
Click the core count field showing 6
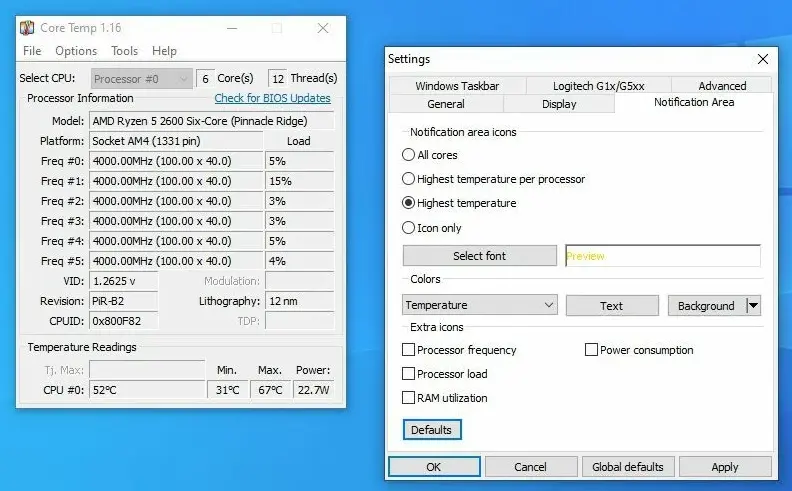pyautogui.click(x=205, y=79)
